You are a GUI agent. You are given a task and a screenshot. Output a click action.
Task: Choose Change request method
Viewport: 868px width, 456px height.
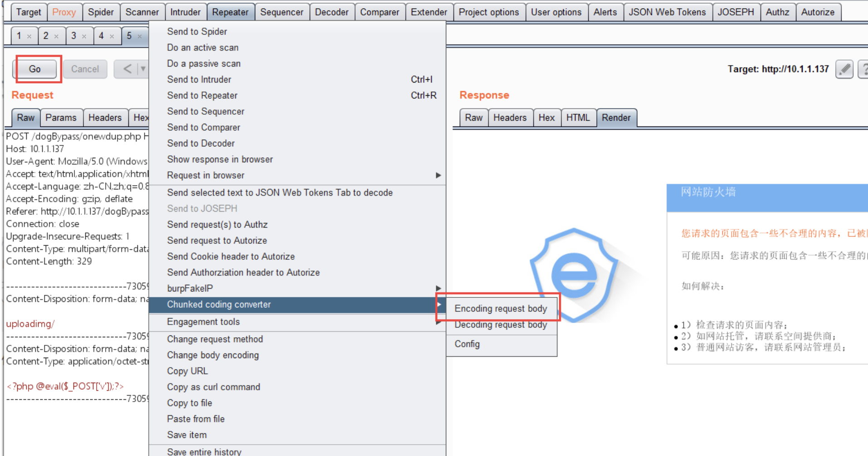[297, 339]
